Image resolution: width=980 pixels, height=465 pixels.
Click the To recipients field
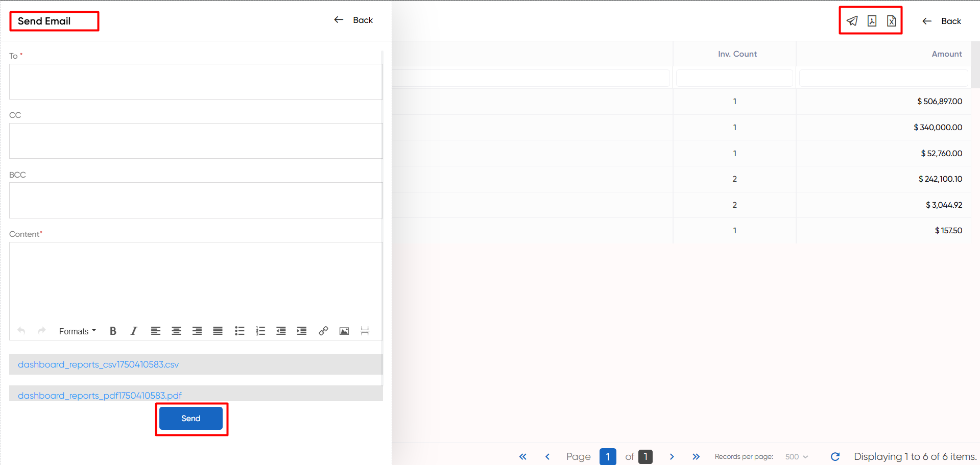196,82
